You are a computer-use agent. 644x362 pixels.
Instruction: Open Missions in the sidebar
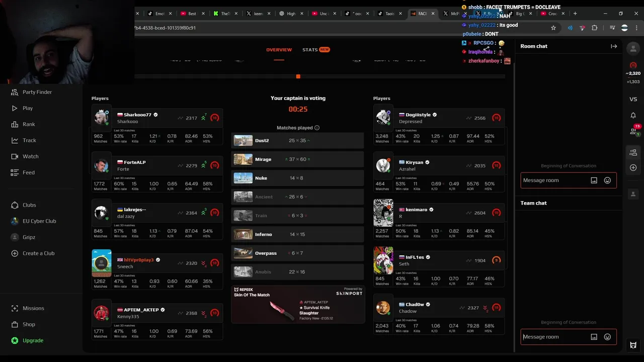33,308
